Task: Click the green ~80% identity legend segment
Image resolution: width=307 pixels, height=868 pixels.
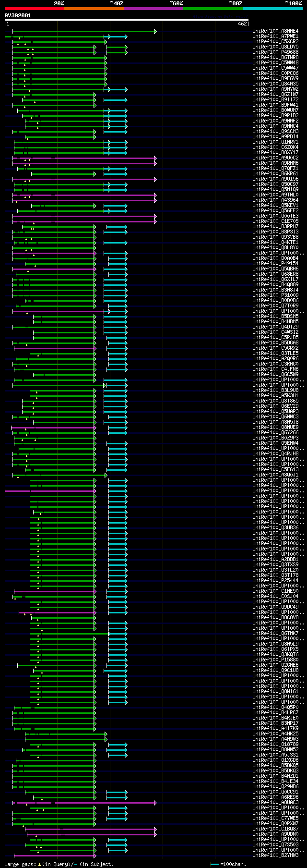Action: tap(213, 9)
